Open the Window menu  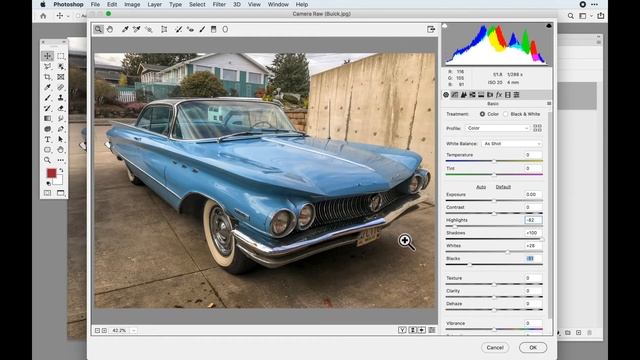(278, 4)
